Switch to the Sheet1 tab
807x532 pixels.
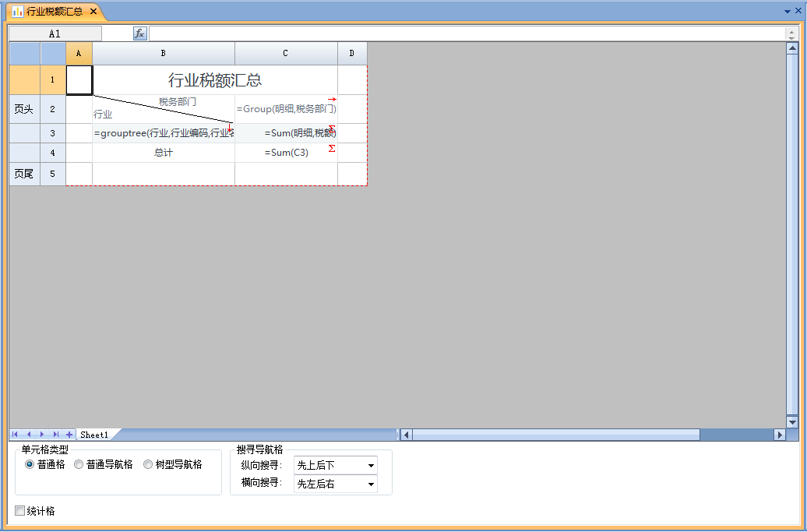[x=94, y=435]
